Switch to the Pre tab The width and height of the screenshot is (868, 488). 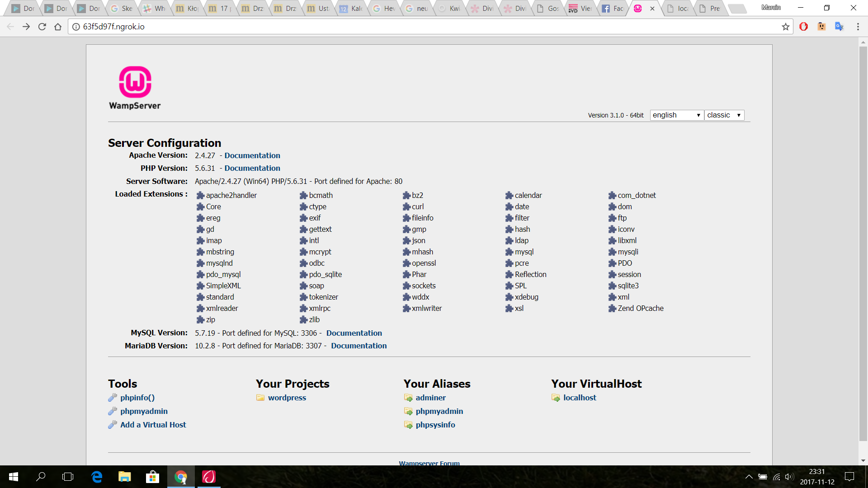pyautogui.click(x=710, y=8)
